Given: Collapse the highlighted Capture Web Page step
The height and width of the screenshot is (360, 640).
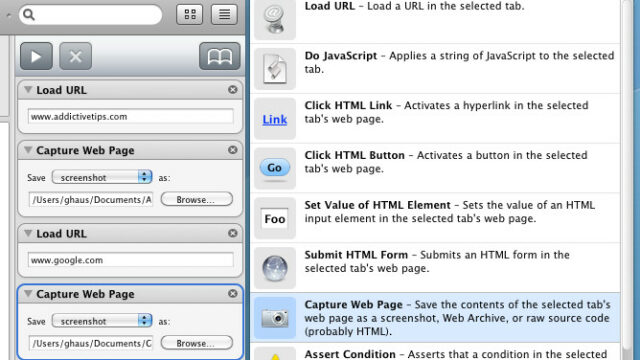Looking at the screenshot, I should [x=28, y=293].
